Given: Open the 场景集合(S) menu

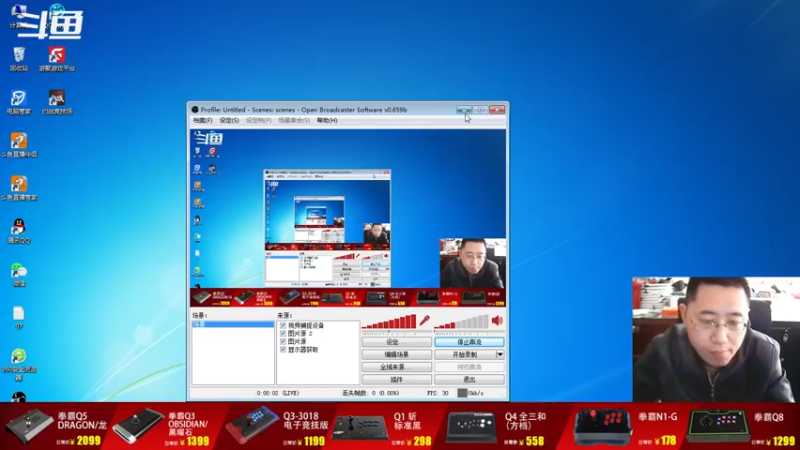Looking at the screenshot, I should 294,120.
